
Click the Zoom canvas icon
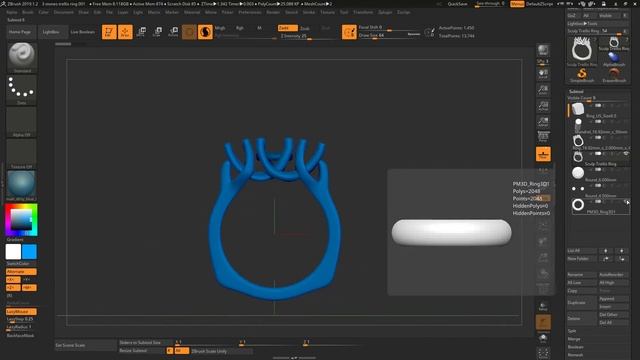click(x=543, y=89)
